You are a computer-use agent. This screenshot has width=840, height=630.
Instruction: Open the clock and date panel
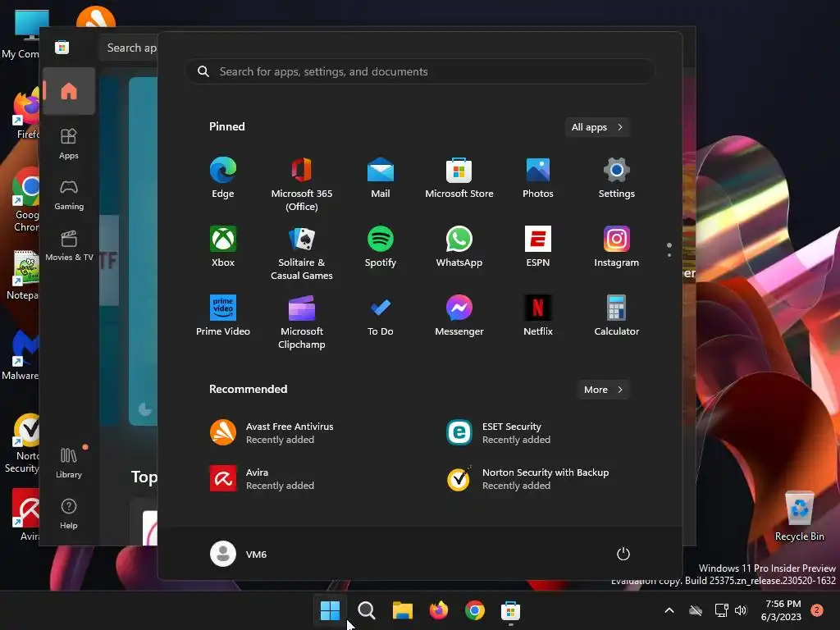point(782,610)
